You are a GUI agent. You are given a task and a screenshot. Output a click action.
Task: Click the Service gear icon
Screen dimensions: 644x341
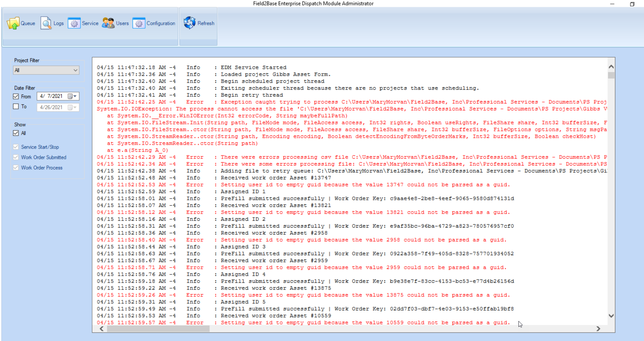point(74,23)
